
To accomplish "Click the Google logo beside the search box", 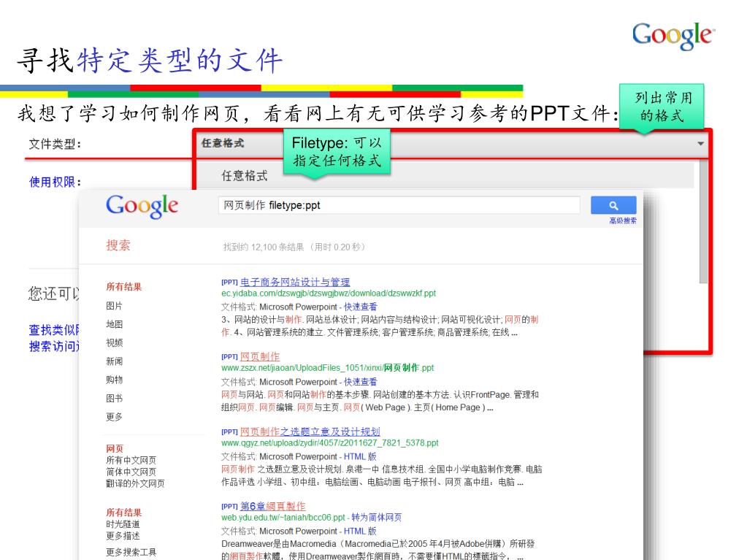I will (x=142, y=206).
